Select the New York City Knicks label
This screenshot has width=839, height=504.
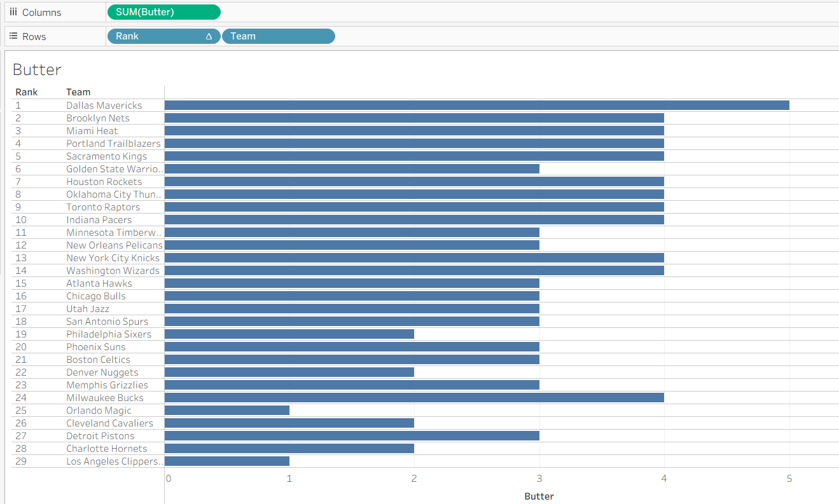(113, 258)
